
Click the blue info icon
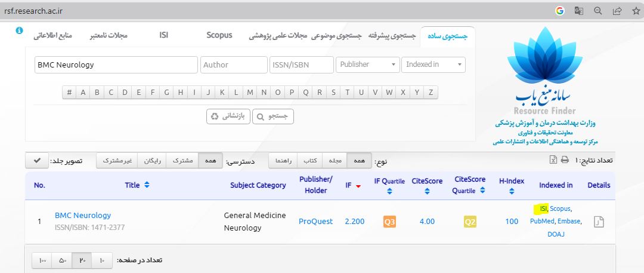click(19, 30)
